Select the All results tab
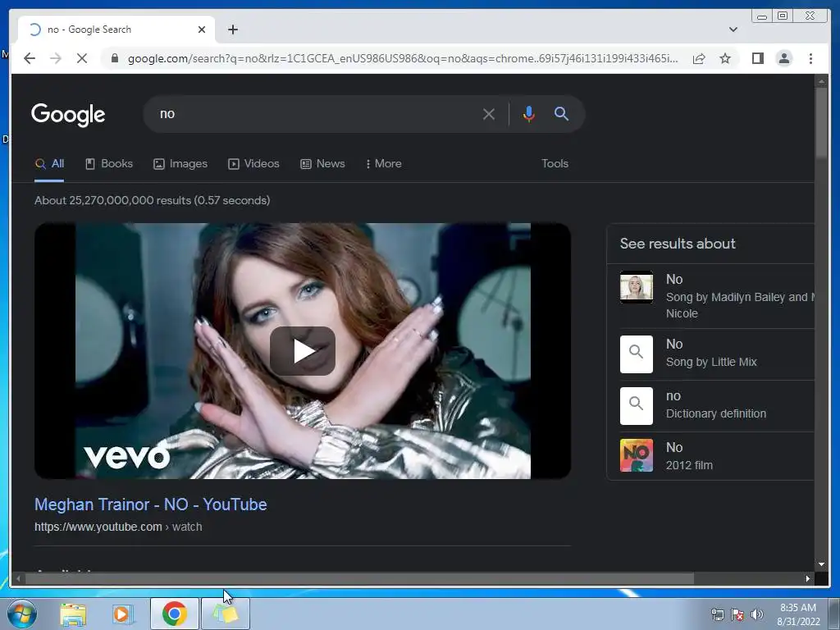This screenshot has height=630, width=840. coord(49,164)
